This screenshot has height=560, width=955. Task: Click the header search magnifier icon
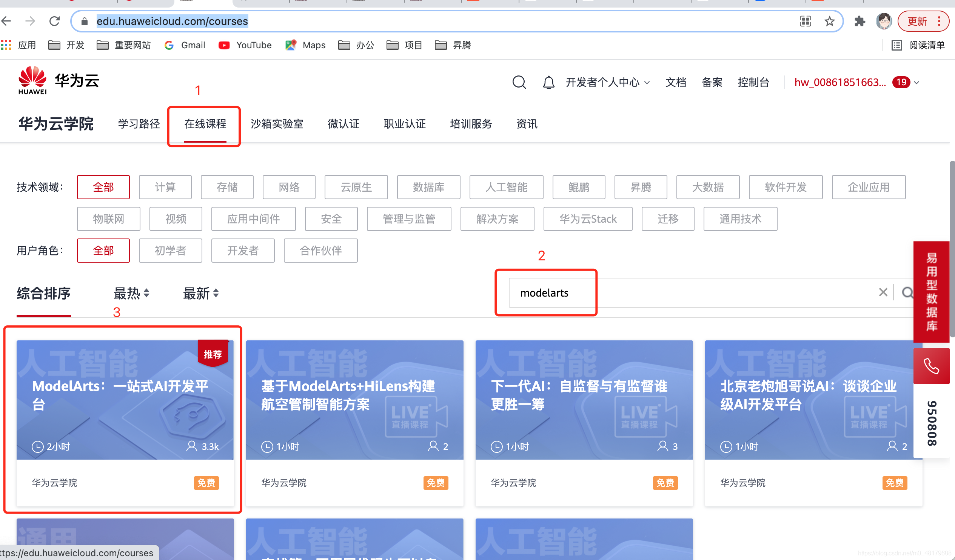point(519,82)
